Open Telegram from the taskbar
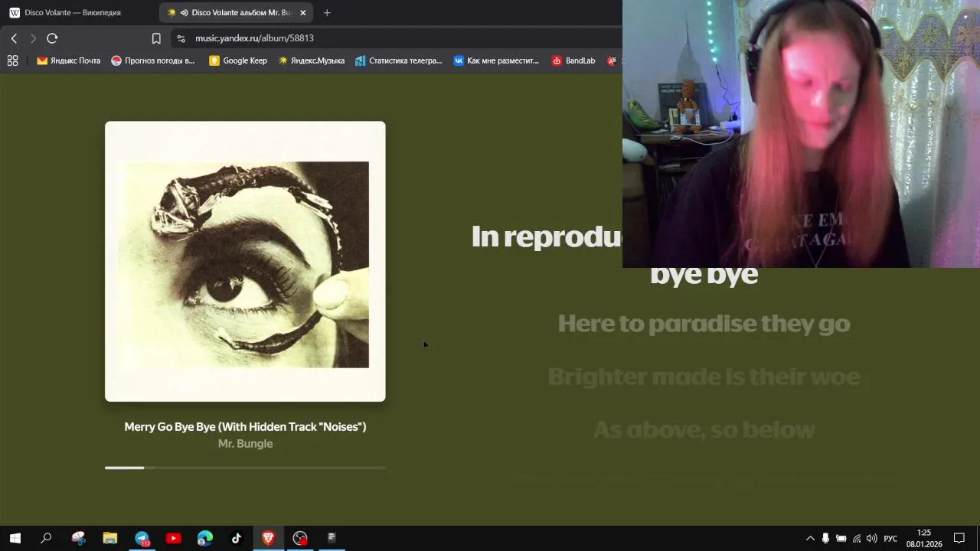The height and width of the screenshot is (551, 980). [142, 538]
